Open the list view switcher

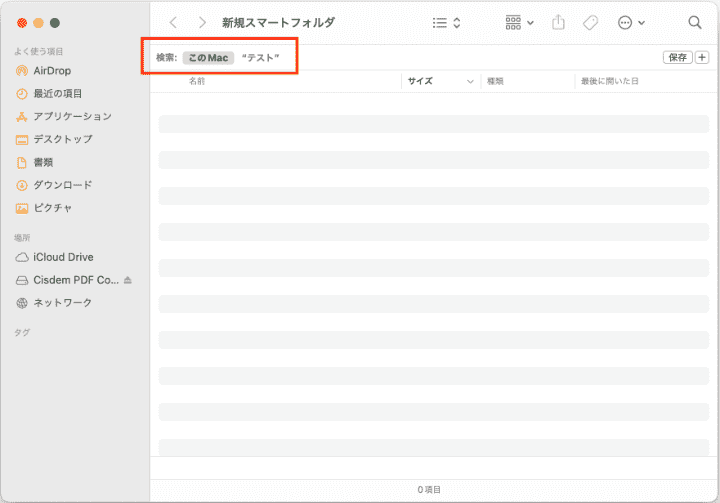point(446,22)
